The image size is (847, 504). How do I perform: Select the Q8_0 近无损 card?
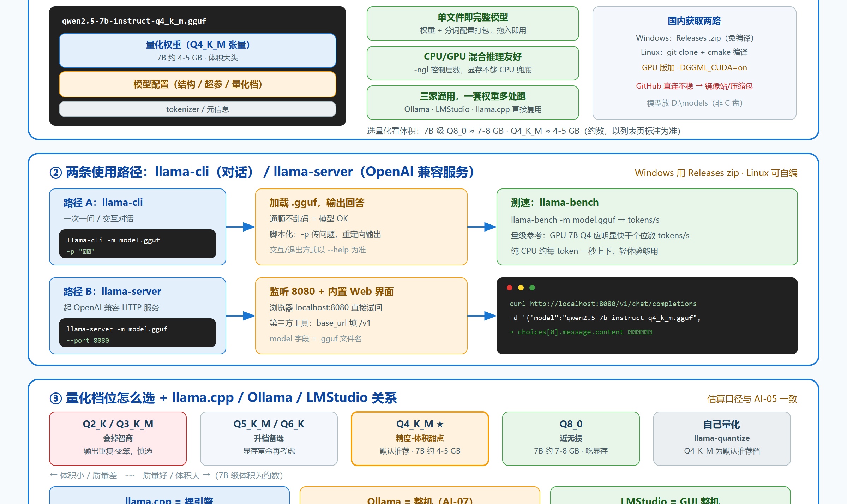571,439
